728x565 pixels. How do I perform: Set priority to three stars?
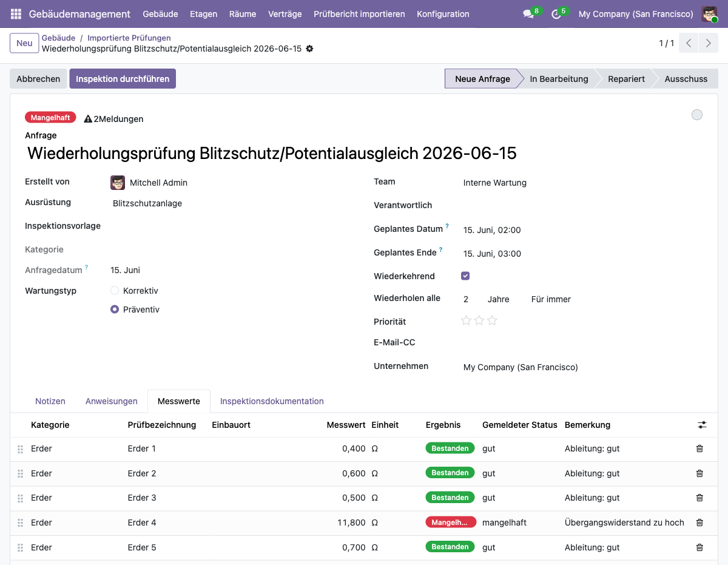click(x=492, y=320)
